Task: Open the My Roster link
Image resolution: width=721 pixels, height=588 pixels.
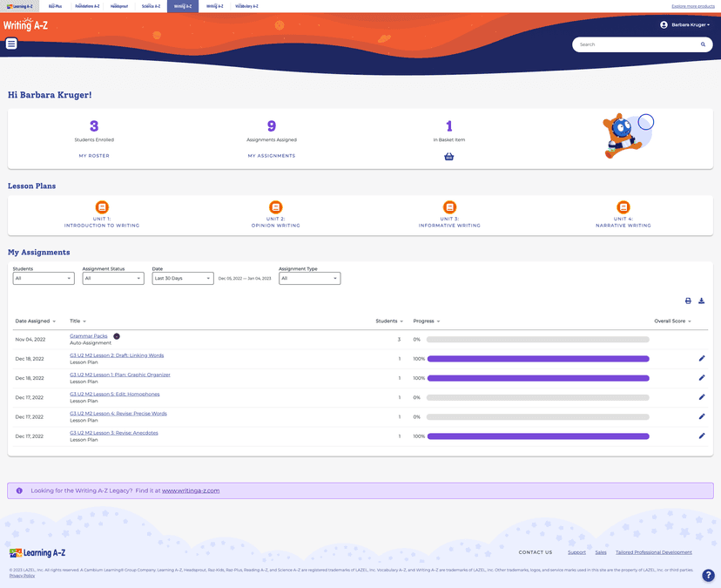Action: point(94,156)
